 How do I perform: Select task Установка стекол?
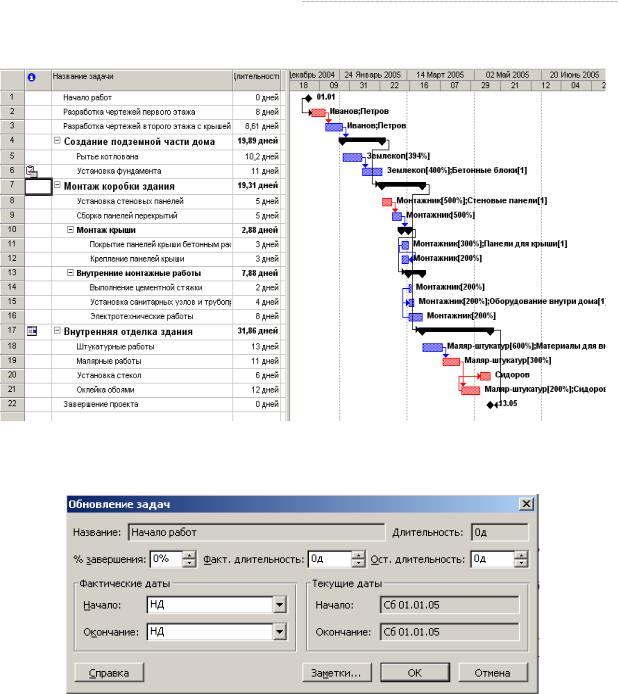pyautogui.click(x=109, y=375)
